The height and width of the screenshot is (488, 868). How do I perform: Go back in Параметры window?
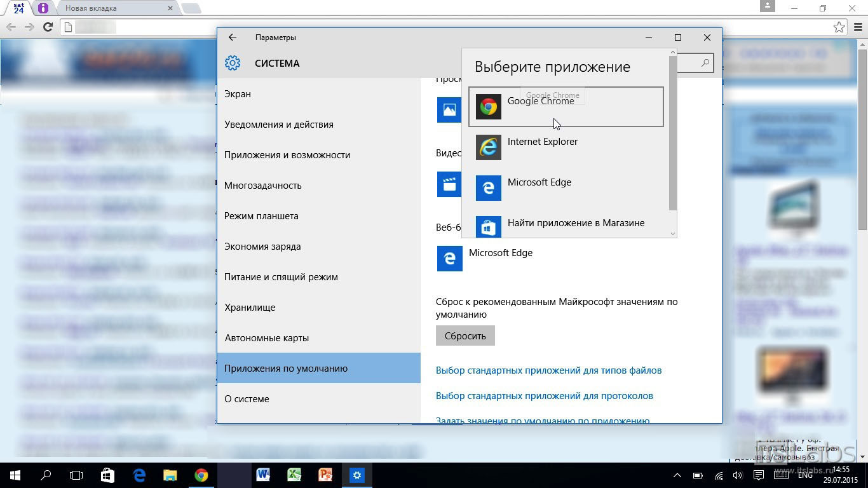click(x=233, y=37)
